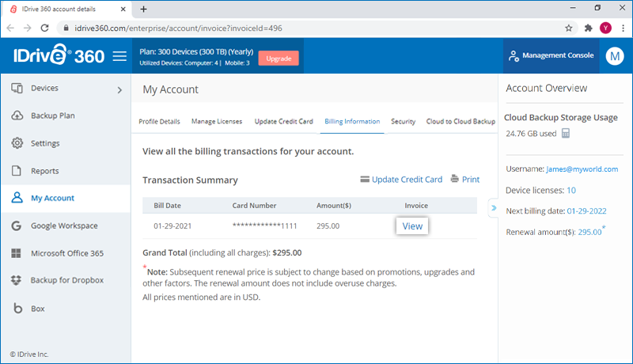This screenshot has height=364, width=633.
Task: Open Chrome's three-dot menu
Action: point(621,27)
